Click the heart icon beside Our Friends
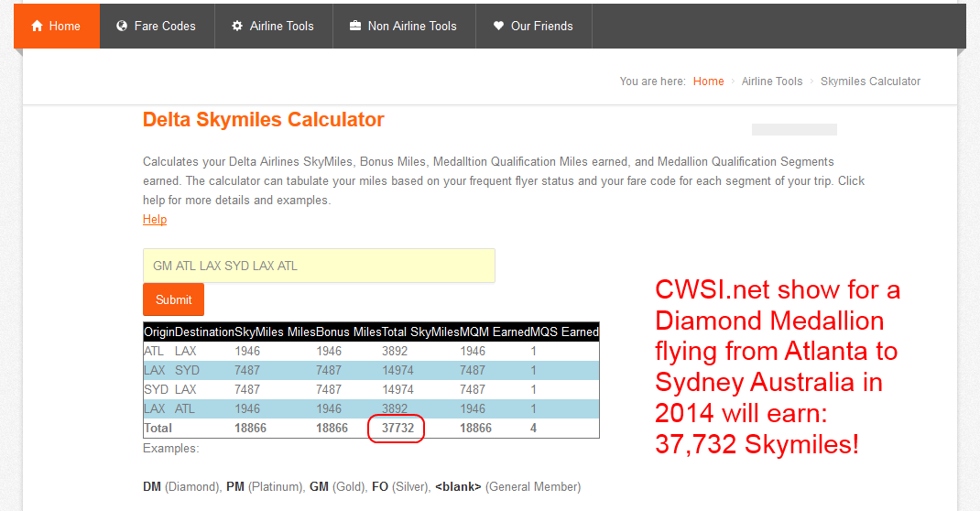The height and width of the screenshot is (511, 980). click(498, 26)
